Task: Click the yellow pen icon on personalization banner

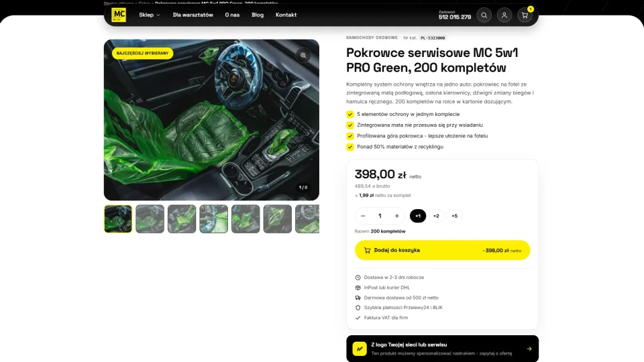Action: tap(360, 349)
